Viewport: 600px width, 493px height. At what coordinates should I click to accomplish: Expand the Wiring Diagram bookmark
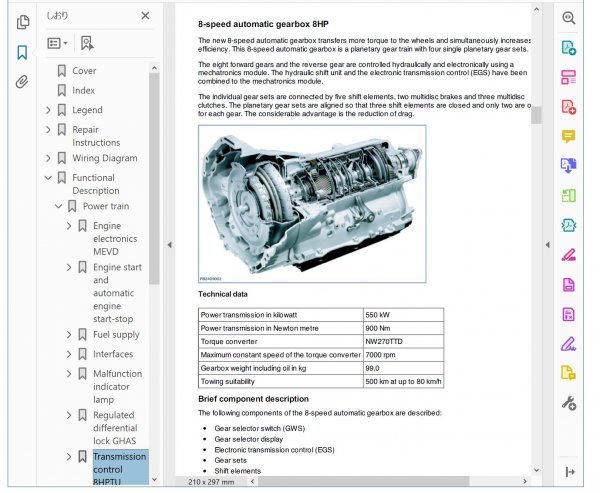pos(48,158)
